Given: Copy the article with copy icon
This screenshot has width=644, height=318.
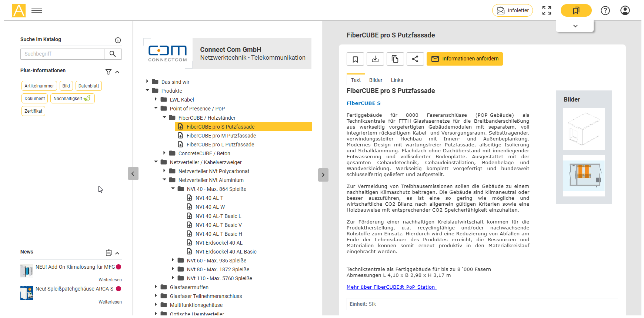Looking at the screenshot, I should click(x=395, y=59).
